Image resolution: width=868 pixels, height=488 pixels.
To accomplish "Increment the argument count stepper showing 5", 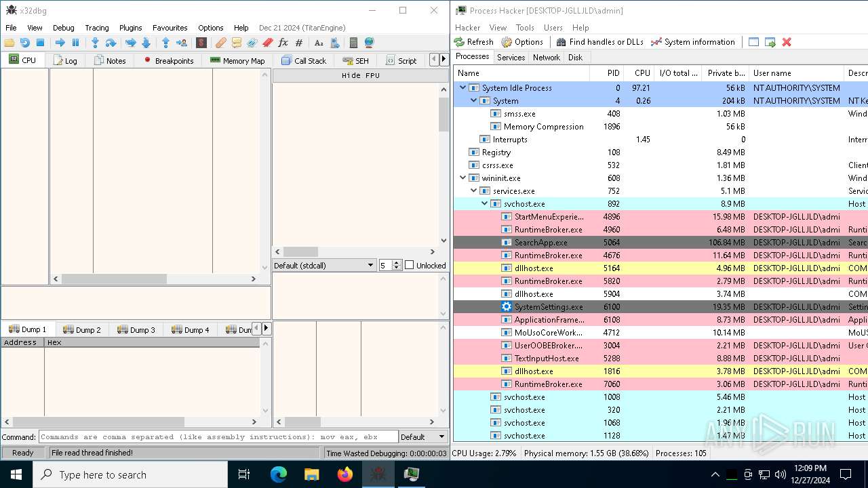I will 397,262.
